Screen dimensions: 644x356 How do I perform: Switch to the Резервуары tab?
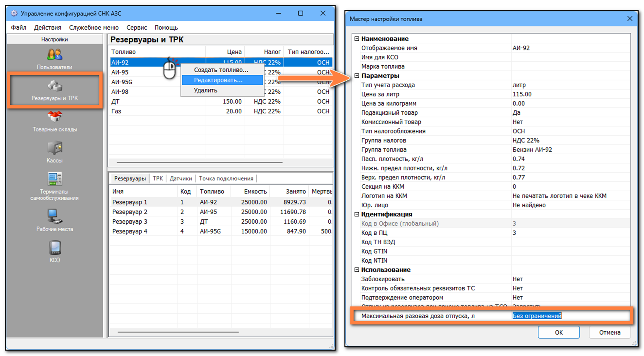129,178
